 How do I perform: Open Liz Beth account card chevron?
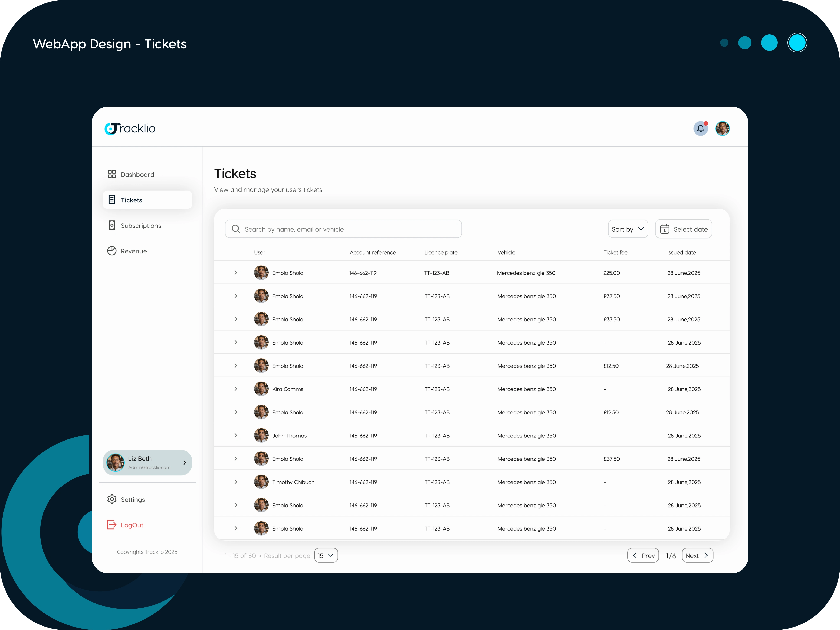tap(185, 462)
